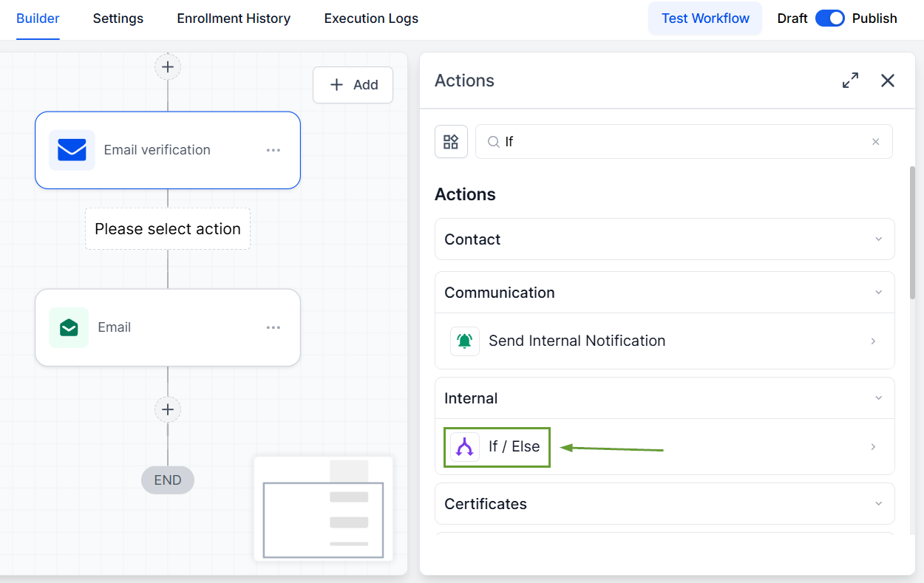Open the Email verification three-dot menu
Image resolution: width=924 pixels, height=583 pixels.
[274, 150]
